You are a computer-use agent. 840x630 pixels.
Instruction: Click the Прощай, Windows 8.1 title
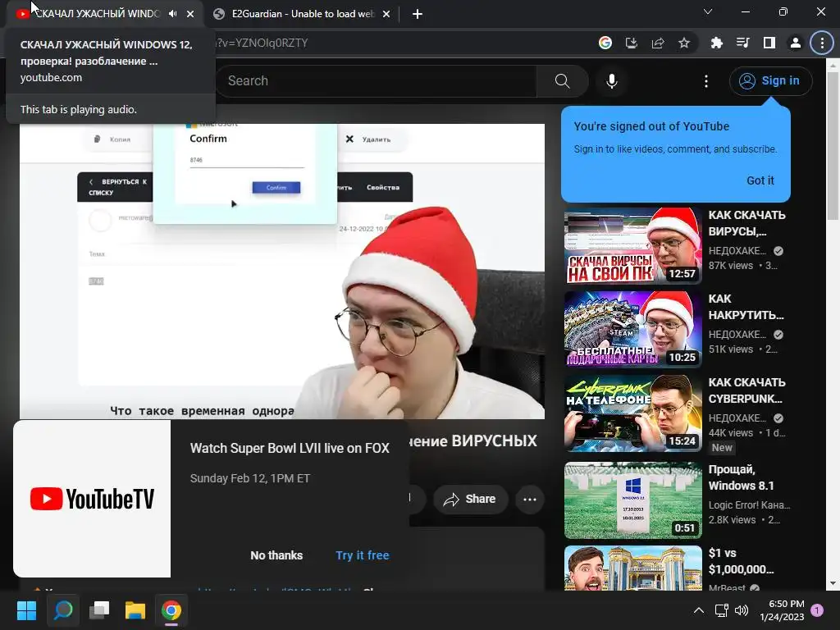tap(741, 477)
